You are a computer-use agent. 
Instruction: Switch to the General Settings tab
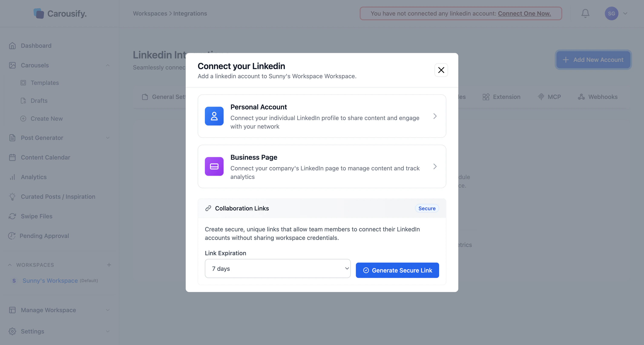pos(164,97)
